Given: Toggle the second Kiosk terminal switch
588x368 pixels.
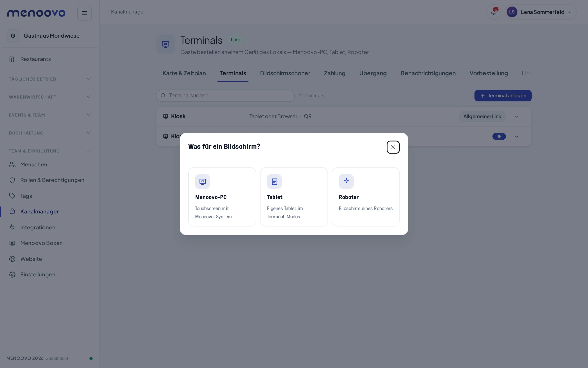Looking at the screenshot, I should [x=499, y=137].
